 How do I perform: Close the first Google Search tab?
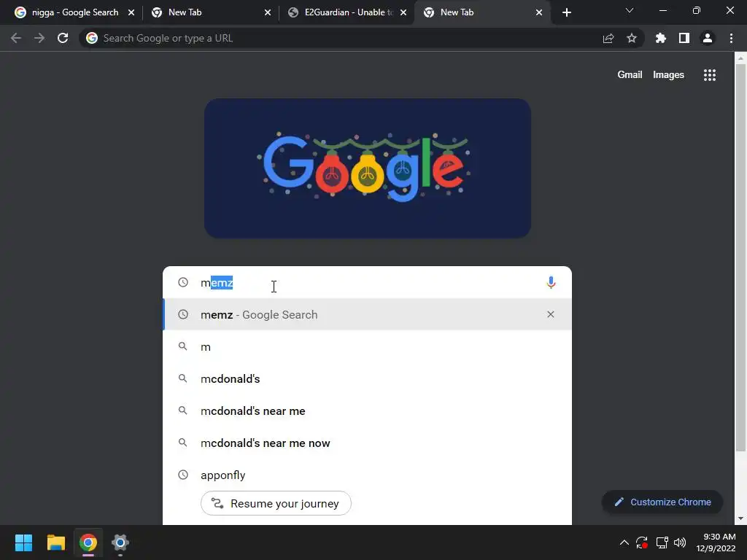point(131,12)
